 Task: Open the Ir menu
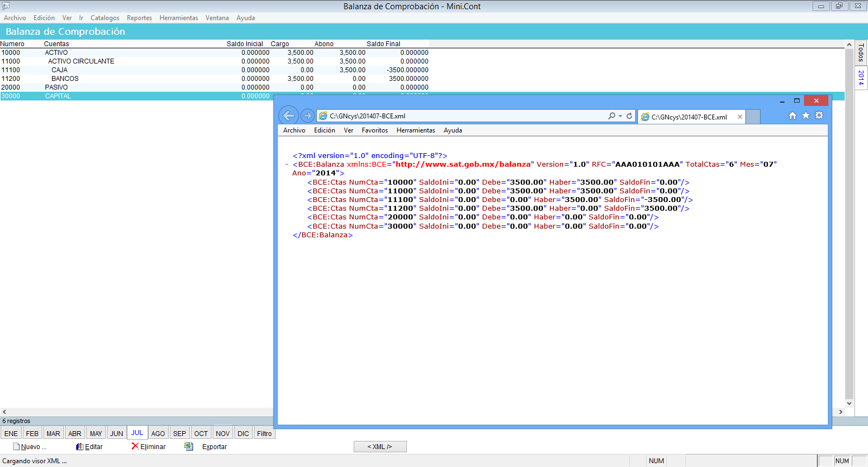pyautogui.click(x=81, y=18)
